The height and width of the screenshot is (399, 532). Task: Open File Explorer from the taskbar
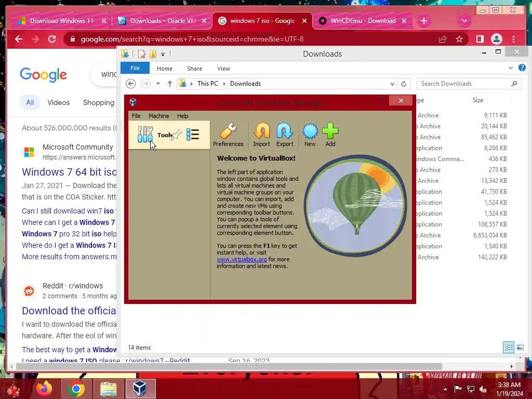tap(108, 389)
